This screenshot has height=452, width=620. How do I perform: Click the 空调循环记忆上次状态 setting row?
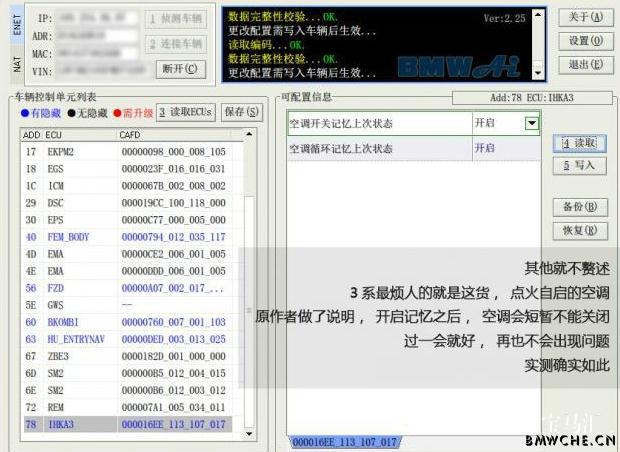pyautogui.click(x=379, y=148)
